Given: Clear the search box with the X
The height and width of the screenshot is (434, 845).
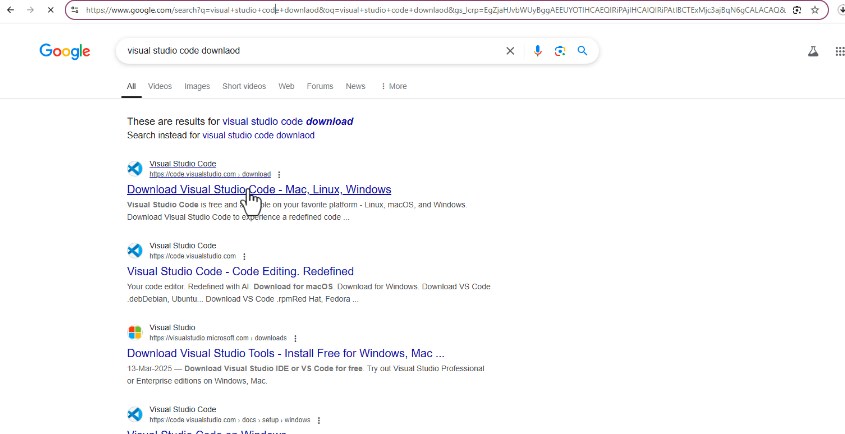Looking at the screenshot, I should pyautogui.click(x=510, y=51).
